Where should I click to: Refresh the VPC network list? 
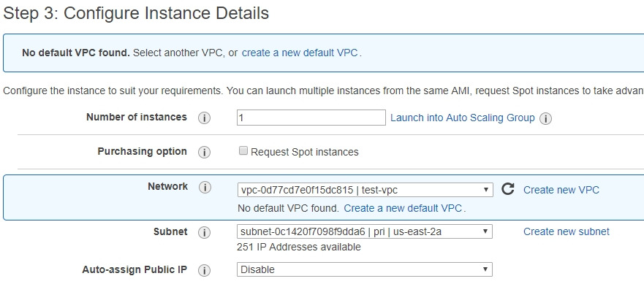(508, 189)
